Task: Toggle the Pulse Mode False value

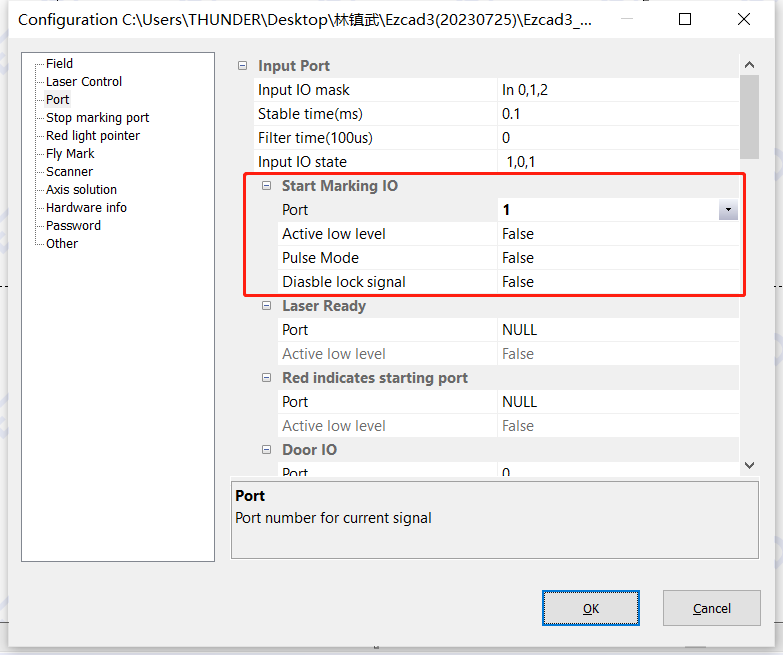Action: pos(618,258)
